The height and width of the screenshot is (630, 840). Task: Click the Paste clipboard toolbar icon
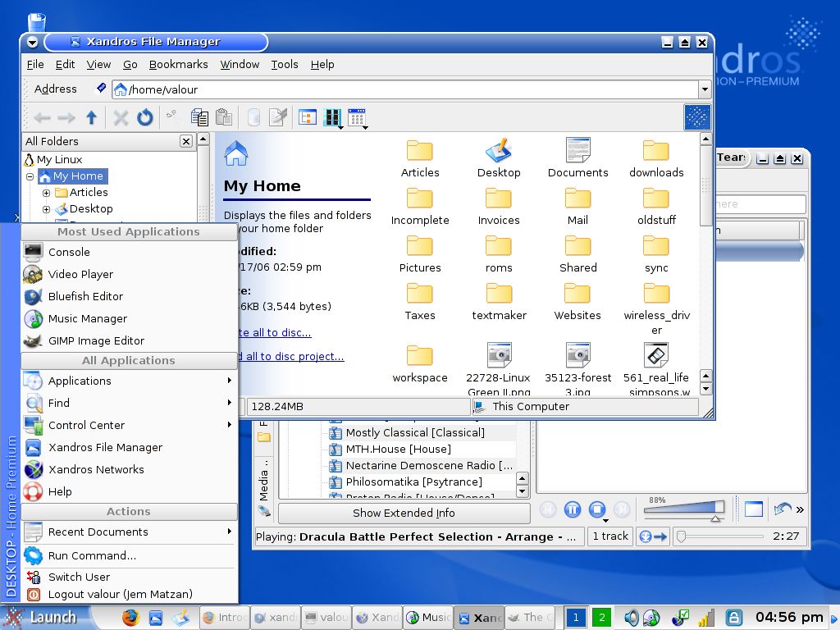223,117
